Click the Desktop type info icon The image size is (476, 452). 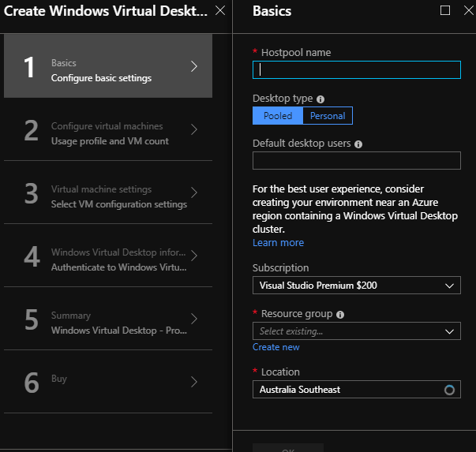pos(320,99)
